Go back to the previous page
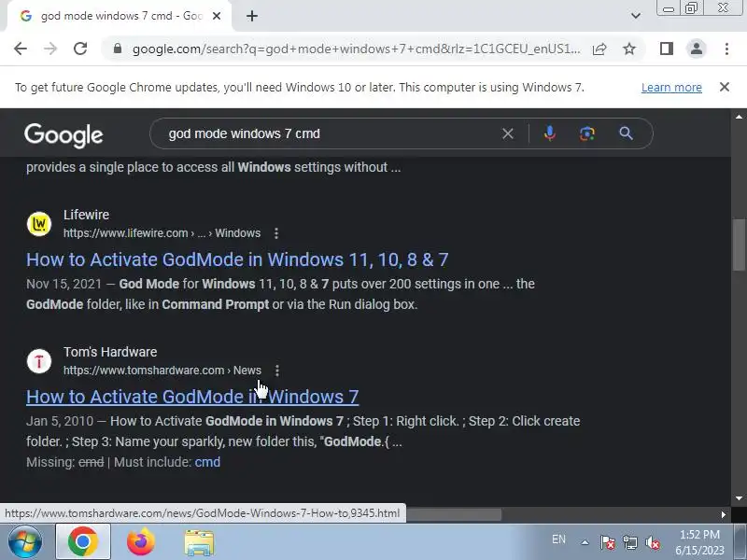This screenshot has height=560, width=747. pyautogui.click(x=21, y=49)
